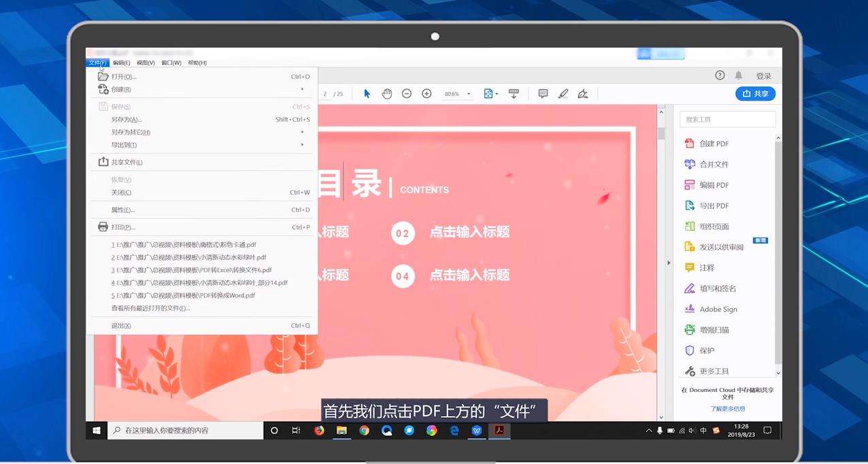
Task: Choose 打开(O)... in File menu
Action: pos(202,77)
